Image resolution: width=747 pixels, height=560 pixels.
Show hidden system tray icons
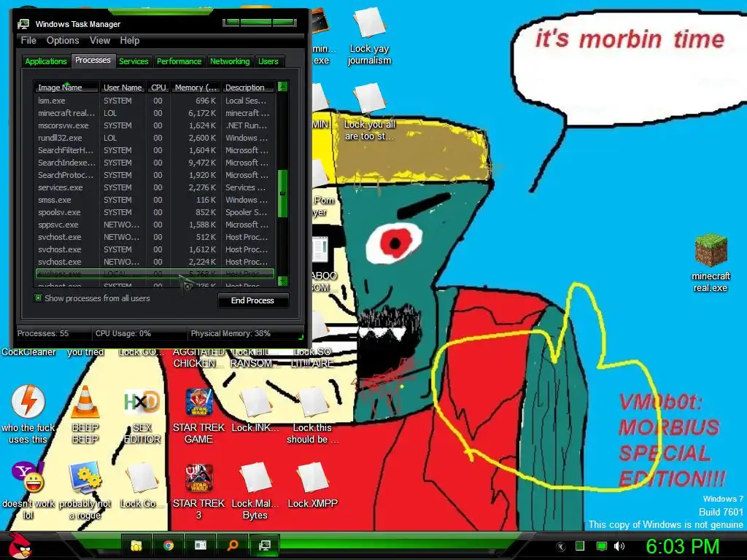[561, 546]
